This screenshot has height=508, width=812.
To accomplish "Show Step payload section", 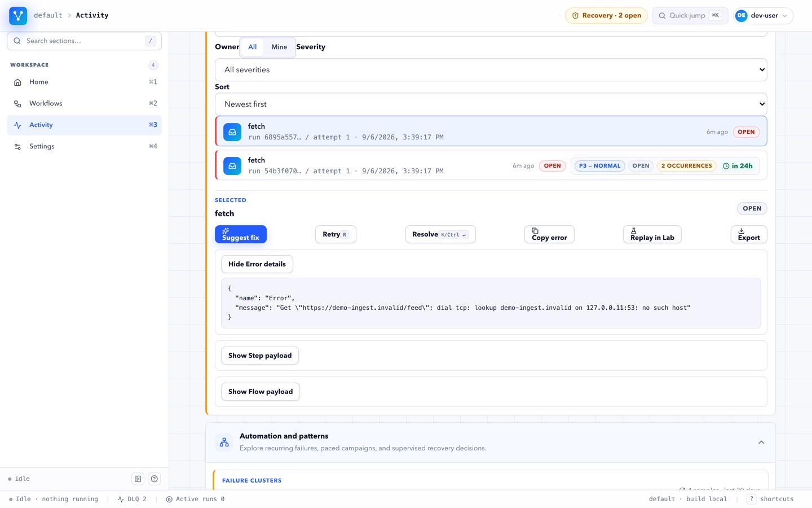I will pyautogui.click(x=260, y=356).
